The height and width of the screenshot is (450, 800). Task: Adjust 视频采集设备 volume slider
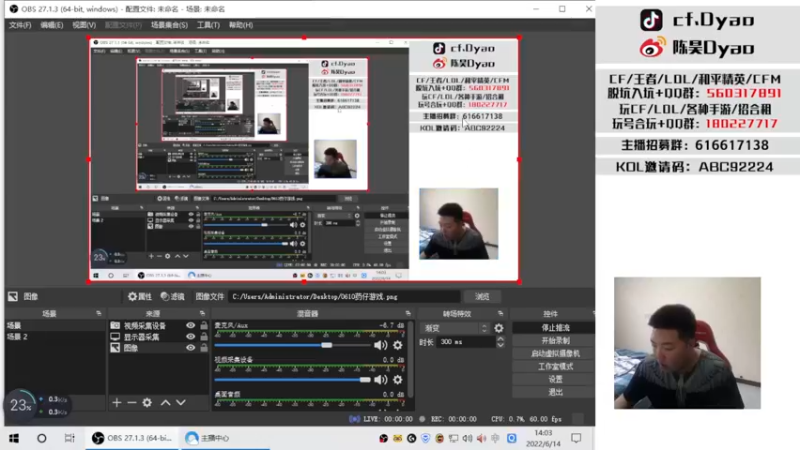tap(365, 380)
